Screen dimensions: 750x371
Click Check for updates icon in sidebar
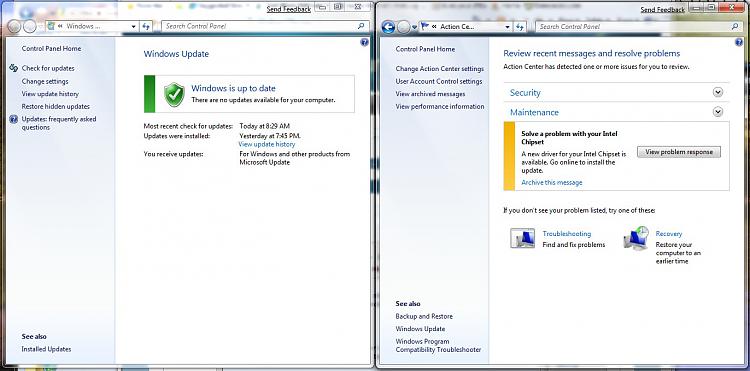coord(14,68)
